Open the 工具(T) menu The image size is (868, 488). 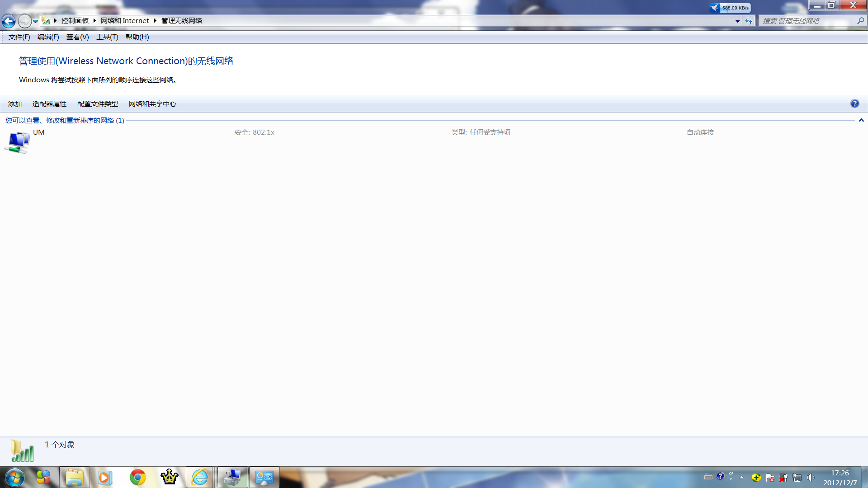107,37
